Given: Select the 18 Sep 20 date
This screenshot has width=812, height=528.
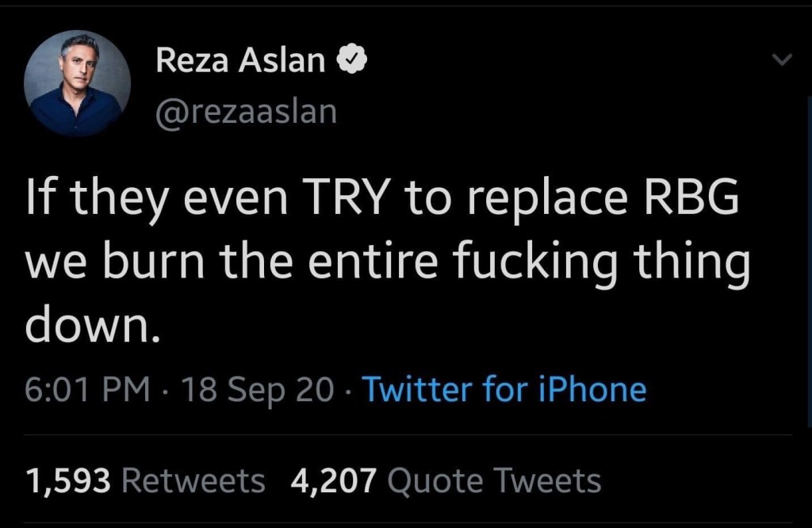Looking at the screenshot, I should [x=258, y=390].
